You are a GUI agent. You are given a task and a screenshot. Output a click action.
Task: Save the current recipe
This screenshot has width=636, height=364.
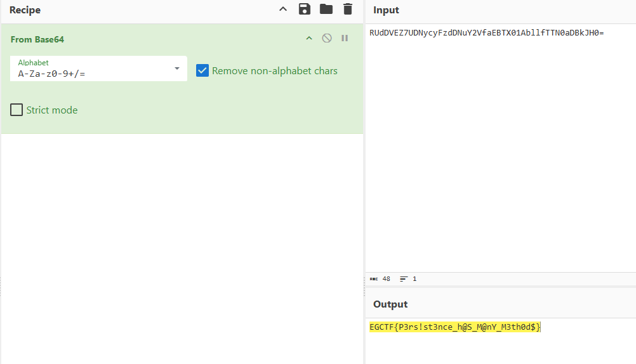[x=304, y=9]
